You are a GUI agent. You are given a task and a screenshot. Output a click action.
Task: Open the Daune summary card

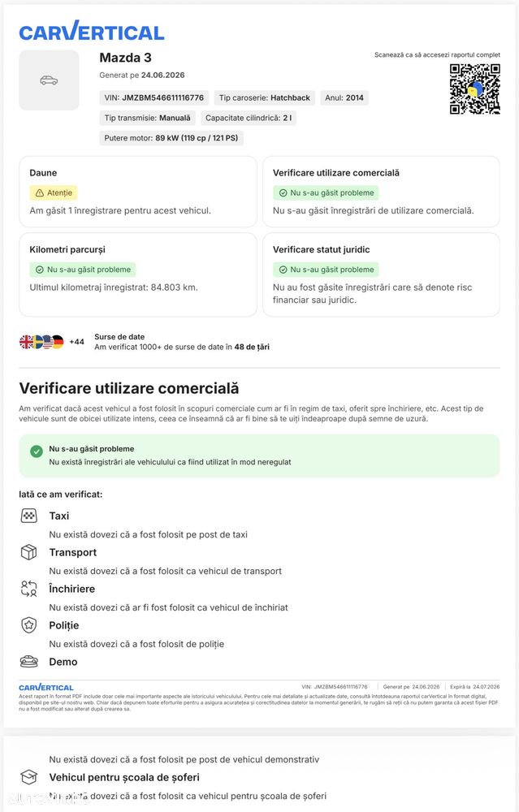point(138,192)
